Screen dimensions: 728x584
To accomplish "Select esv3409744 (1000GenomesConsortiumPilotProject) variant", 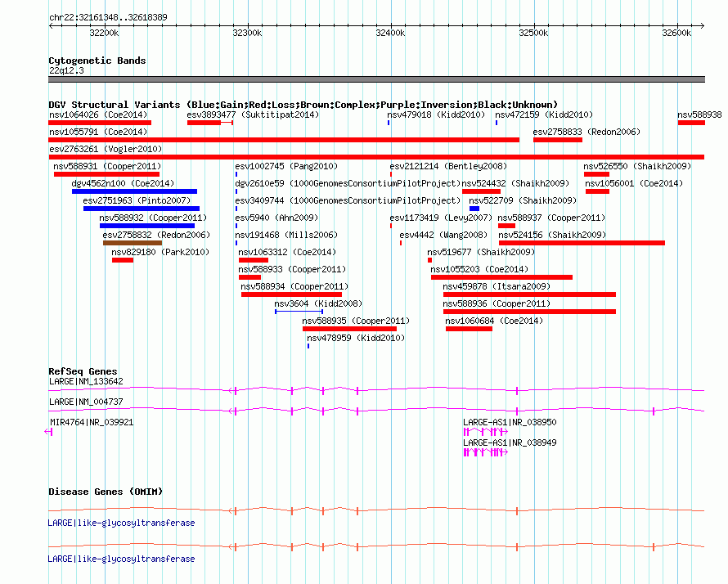I will (x=348, y=200).
